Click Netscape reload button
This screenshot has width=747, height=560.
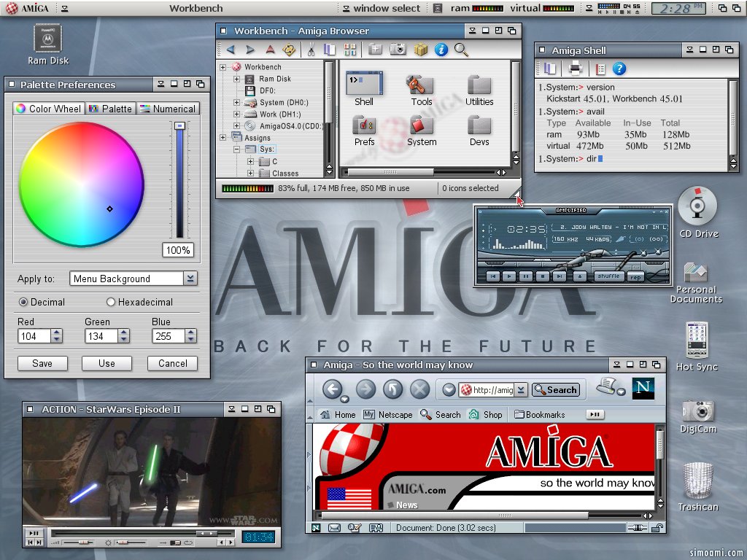[x=392, y=389]
